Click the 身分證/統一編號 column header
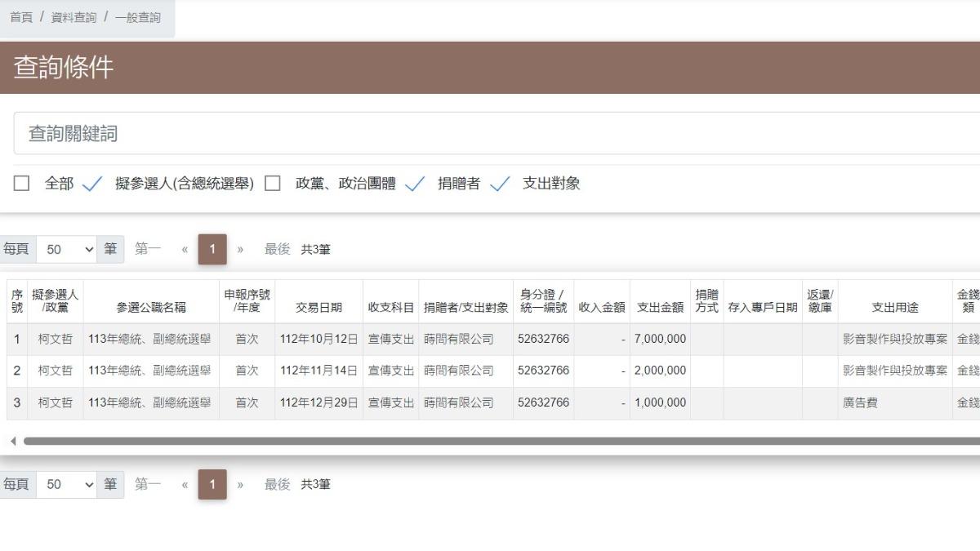This screenshot has height=551, width=980. [x=543, y=301]
